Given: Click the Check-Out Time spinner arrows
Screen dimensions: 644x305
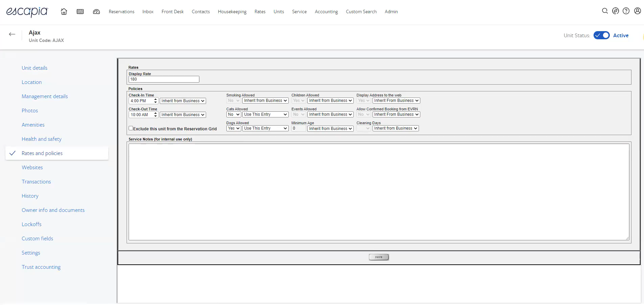Looking at the screenshot, I should tap(155, 115).
